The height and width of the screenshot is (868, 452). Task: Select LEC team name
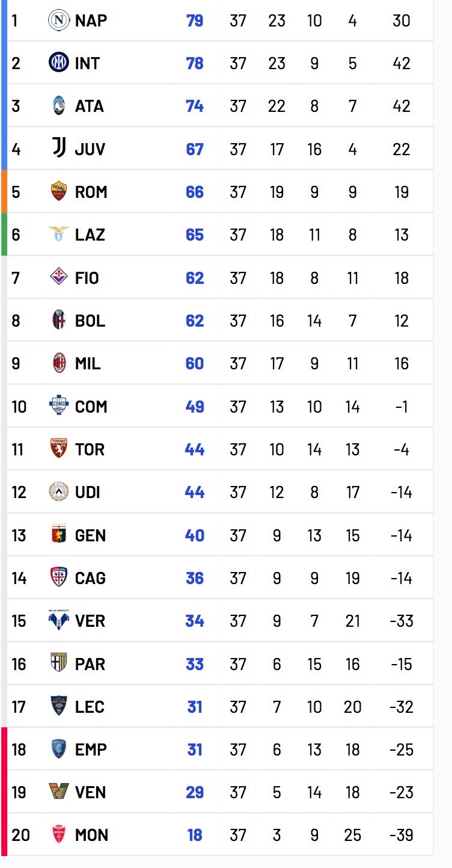(90, 707)
